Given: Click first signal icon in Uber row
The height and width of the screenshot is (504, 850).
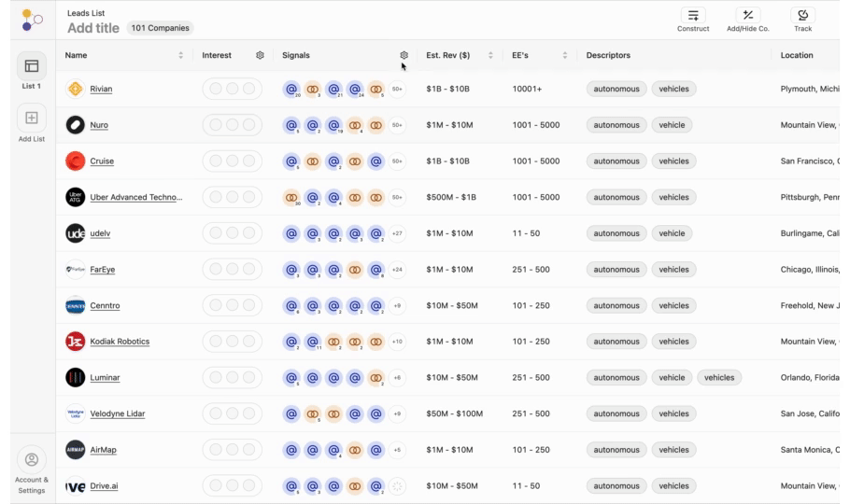Looking at the screenshot, I should [x=291, y=197].
